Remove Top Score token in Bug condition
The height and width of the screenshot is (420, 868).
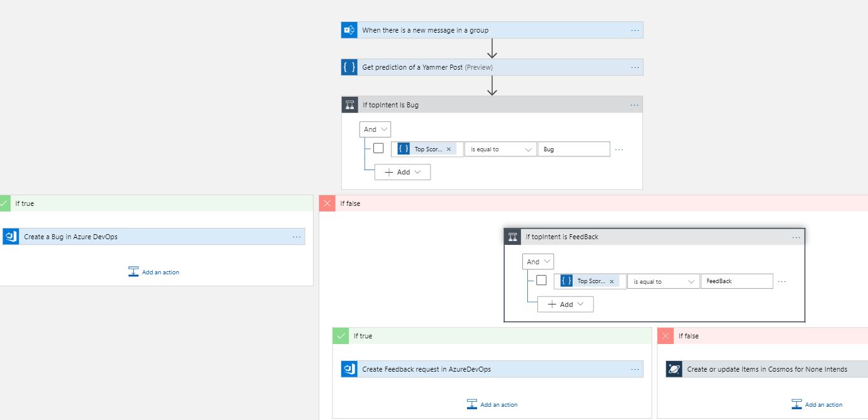[x=449, y=149]
